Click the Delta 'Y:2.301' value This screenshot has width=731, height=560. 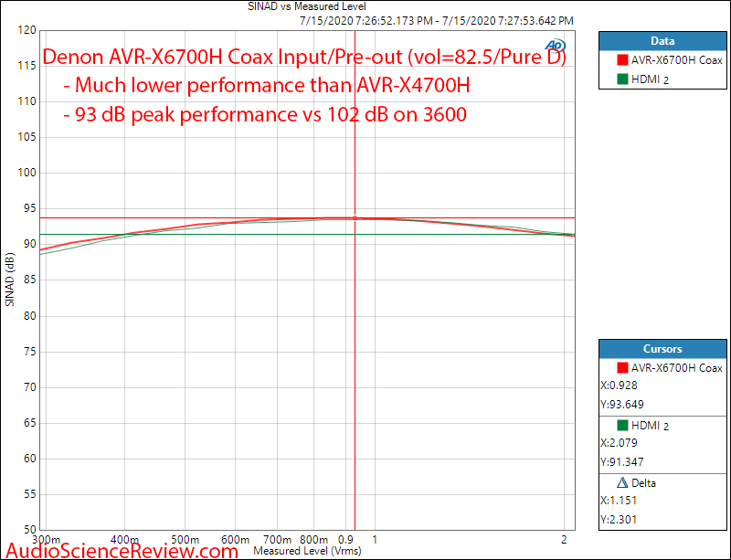tap(619, 520)
